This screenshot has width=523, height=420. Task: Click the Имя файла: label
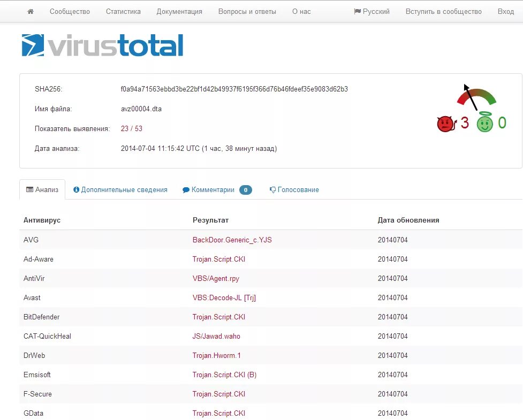coord(54,109)
